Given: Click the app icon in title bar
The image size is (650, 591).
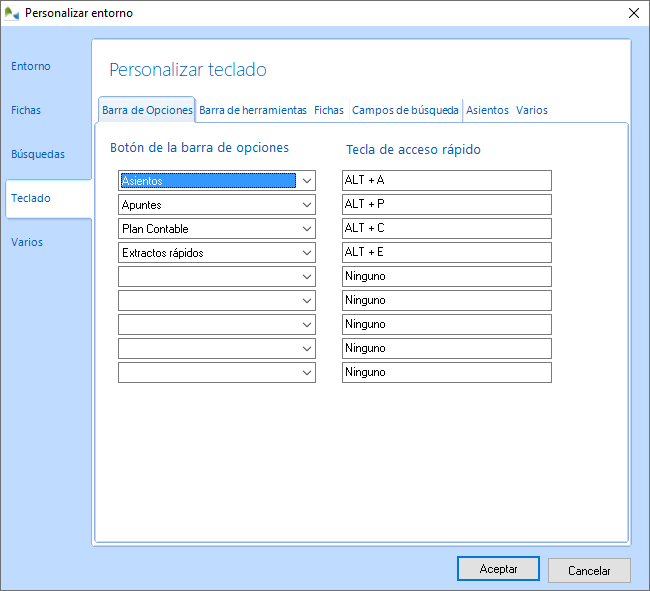Looking at the screenshot, I should coord(13,13).
